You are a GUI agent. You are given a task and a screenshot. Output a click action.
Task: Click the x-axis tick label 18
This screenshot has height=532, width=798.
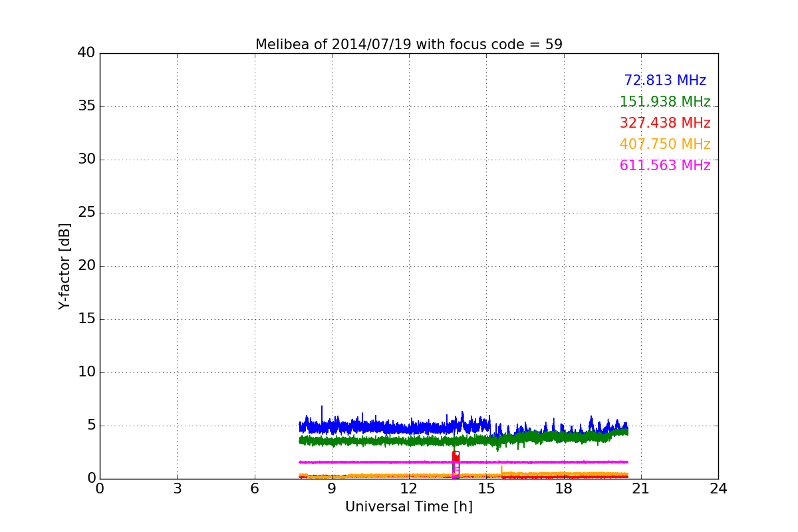point(564,489)
